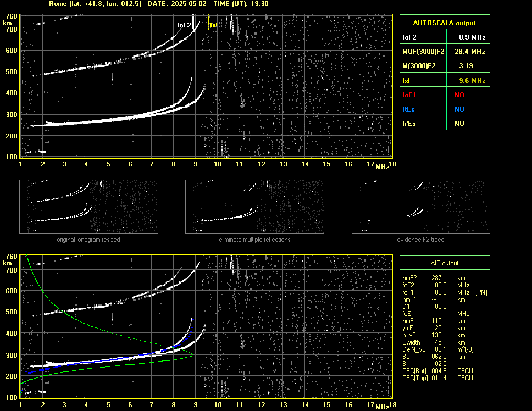Open the original ionogram resized thumbnail
532x411 pixels.
[x=88, y=207]
